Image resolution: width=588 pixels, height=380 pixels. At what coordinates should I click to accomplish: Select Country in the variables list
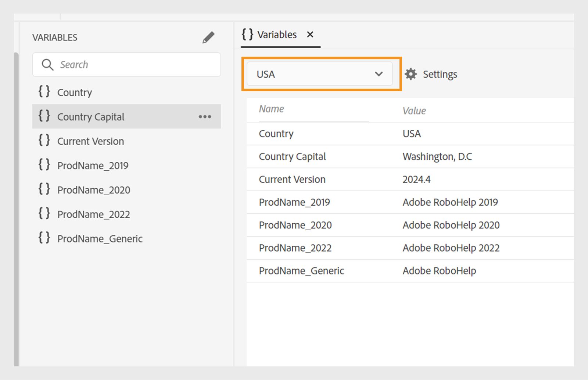126,92
